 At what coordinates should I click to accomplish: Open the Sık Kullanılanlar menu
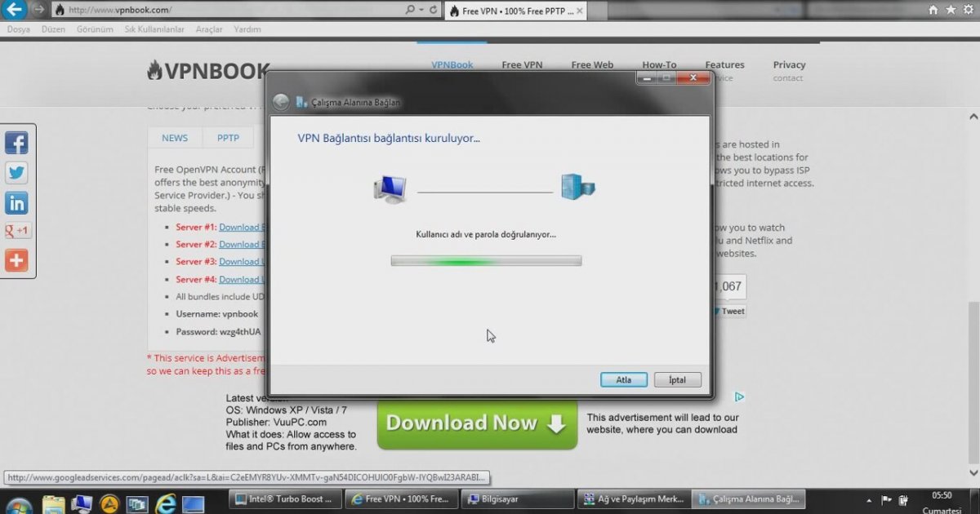[154, 29]
